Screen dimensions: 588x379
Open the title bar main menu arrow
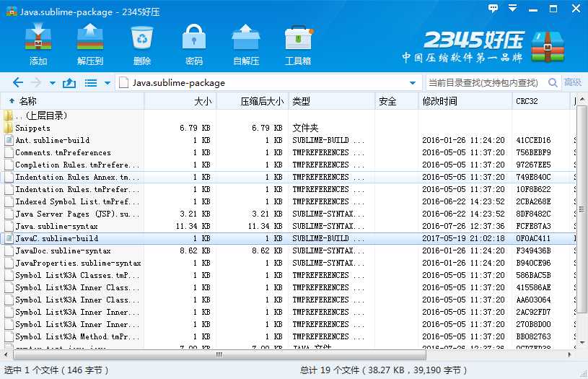click(513, 7)
